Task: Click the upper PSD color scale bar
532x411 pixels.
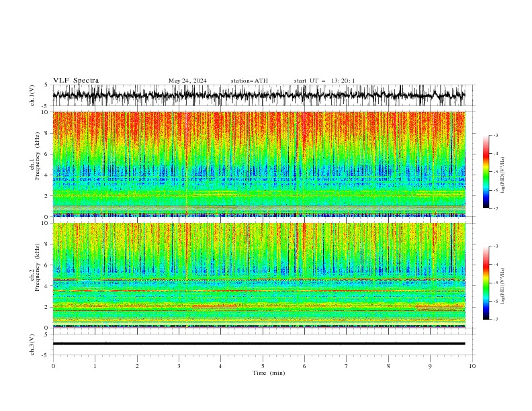Action: point(486,172)
